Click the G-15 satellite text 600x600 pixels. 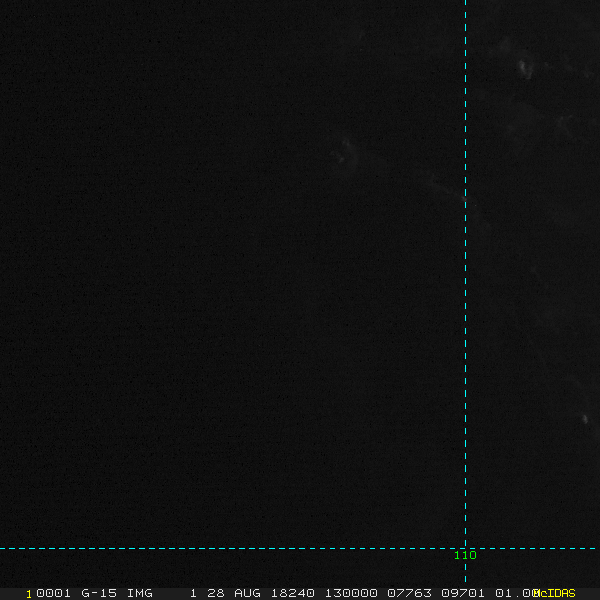(x=99, y=593)
